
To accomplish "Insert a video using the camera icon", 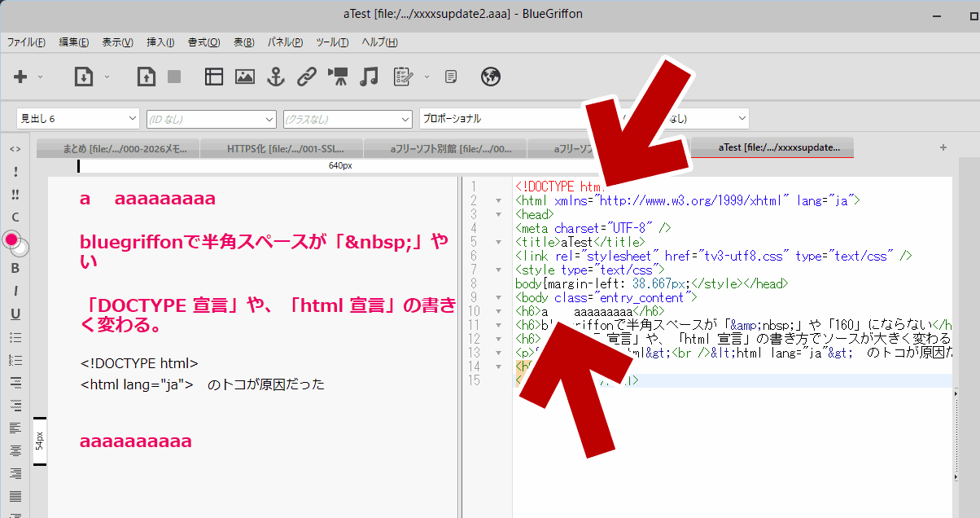I will pyautogui.click(x=338, y=77).
